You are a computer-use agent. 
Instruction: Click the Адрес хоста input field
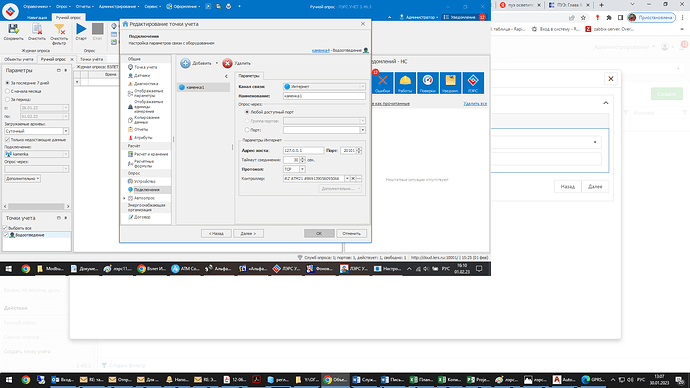304,150
